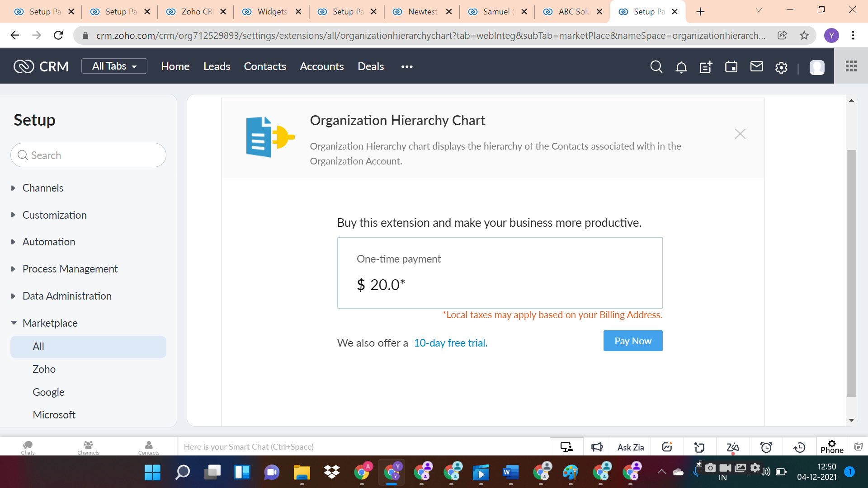Click the Setup page search input field
868x488 pixels.
[x=90, y=155]
